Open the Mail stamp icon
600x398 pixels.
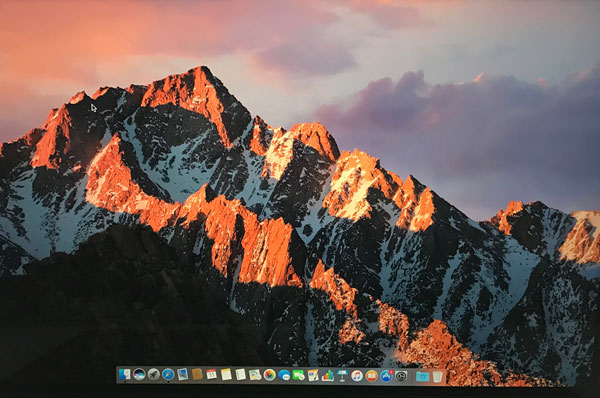pyautogui.click(x=183, y=374)
